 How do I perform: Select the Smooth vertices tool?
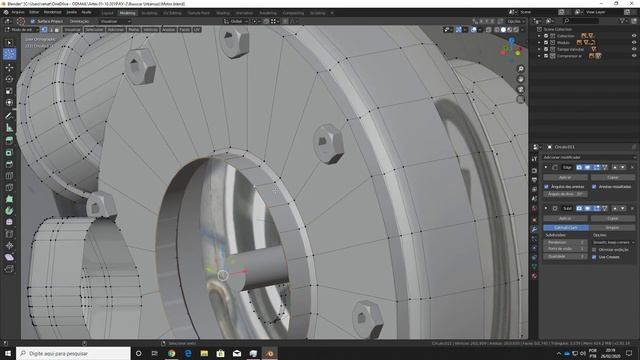point(9,222)
